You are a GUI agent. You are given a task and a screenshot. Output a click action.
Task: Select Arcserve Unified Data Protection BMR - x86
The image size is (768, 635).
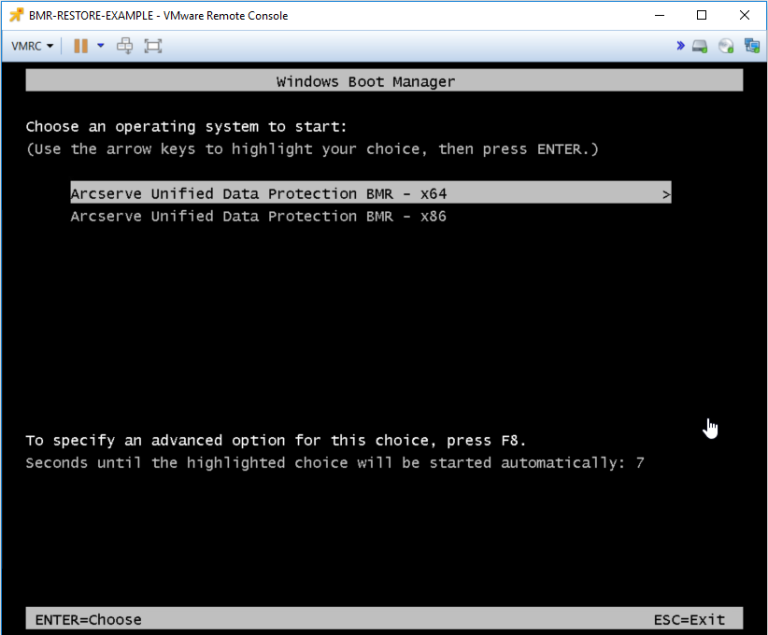[259, 216]
